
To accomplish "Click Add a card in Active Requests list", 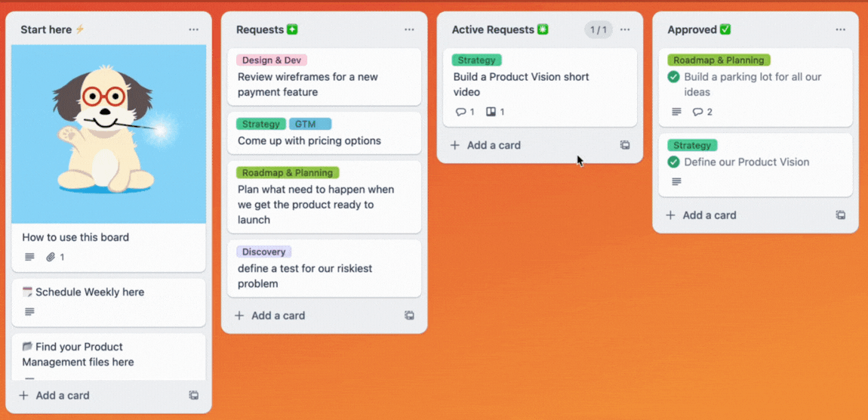I will click(x=485, y=145).
